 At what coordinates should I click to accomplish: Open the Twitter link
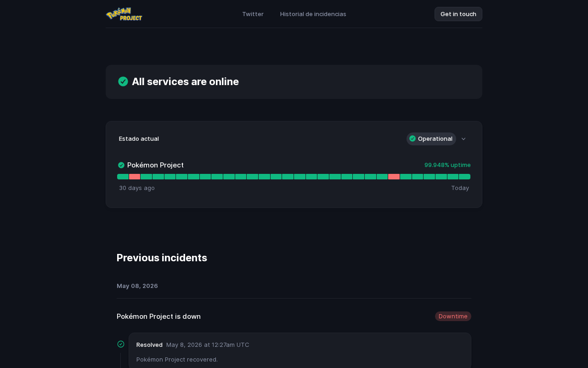253,14
